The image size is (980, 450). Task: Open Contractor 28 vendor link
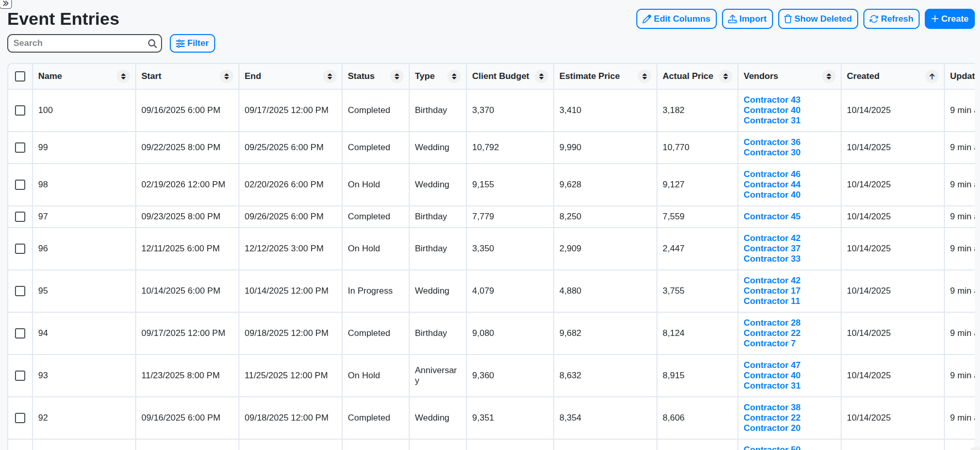point(772,323)
